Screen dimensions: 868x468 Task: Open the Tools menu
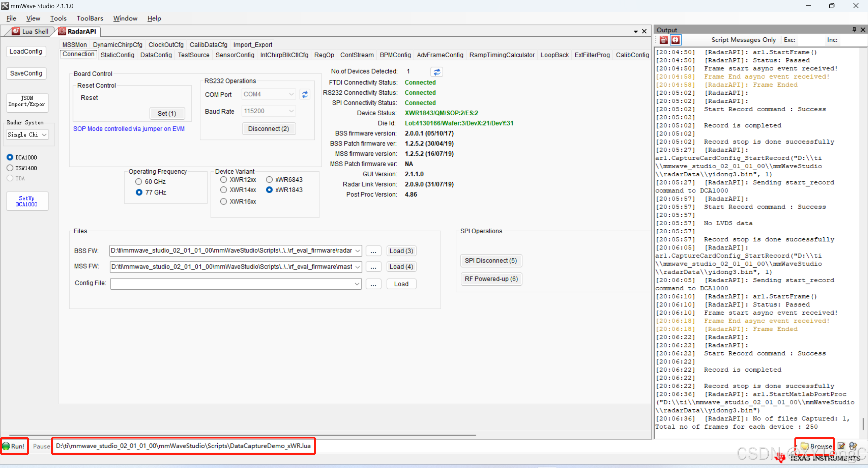click(x=58, y=18)
